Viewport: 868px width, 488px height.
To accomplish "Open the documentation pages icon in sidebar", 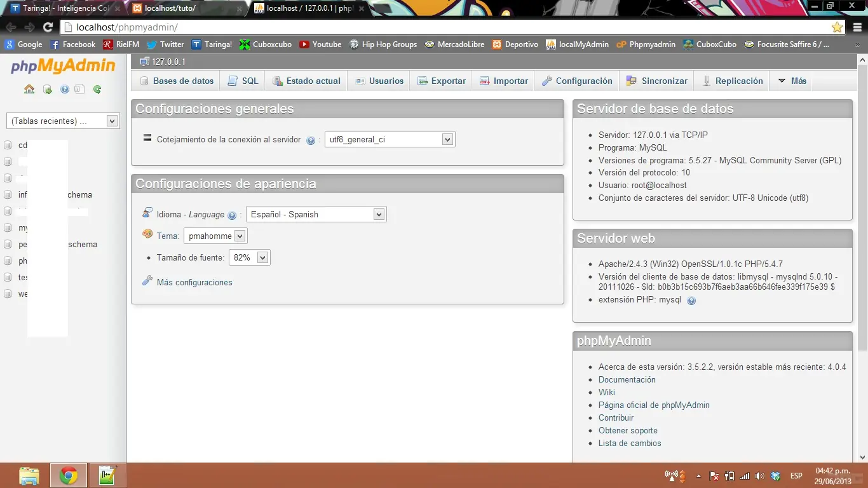I will (79, 90).
